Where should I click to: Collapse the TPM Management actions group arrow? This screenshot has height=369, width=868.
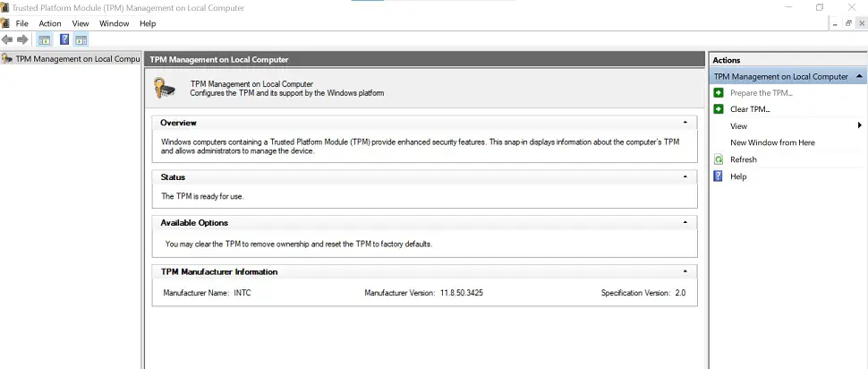point(859,76)
